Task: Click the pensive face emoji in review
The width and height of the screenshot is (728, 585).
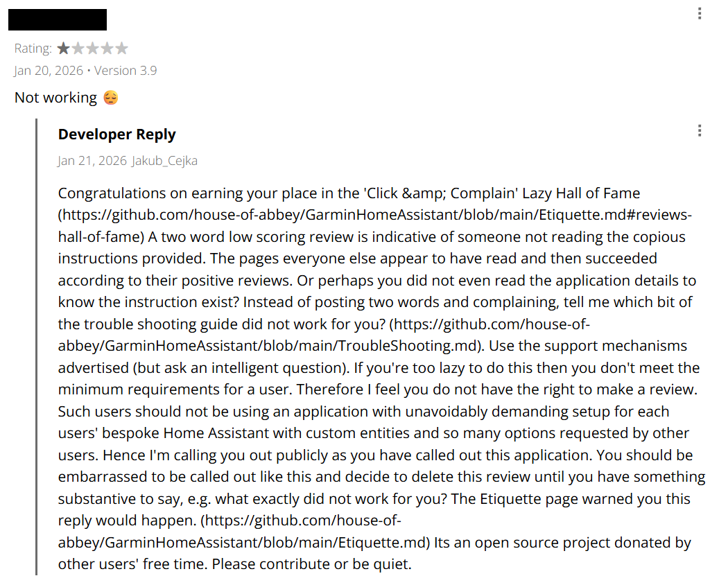Action: pyautogui.click(x=111, y=98)
